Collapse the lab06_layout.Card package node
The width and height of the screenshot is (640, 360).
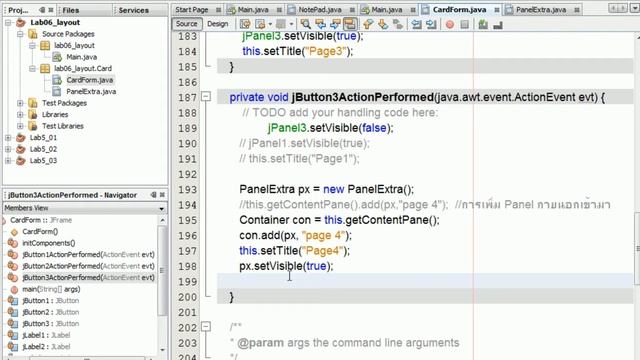pyautogui.click(x=32, y=68)
